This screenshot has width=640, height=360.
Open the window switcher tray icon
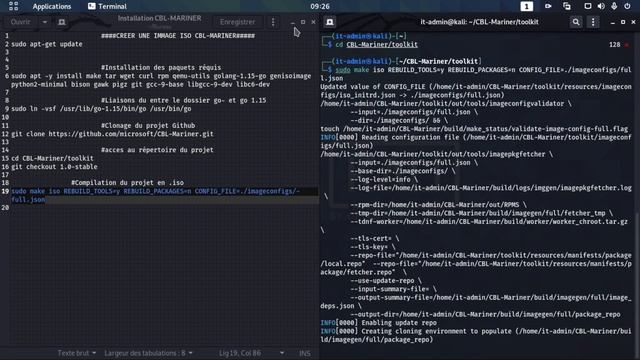pyautogui.click(x=567, y=6)
